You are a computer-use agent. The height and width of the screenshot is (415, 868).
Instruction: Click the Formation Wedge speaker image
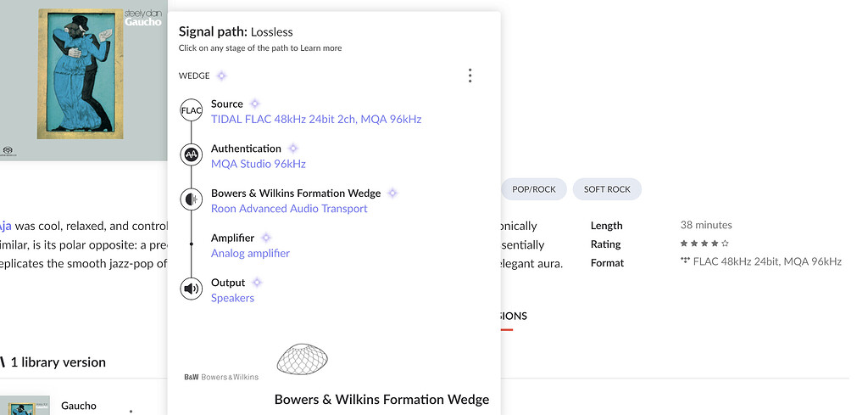pos(303,360)
